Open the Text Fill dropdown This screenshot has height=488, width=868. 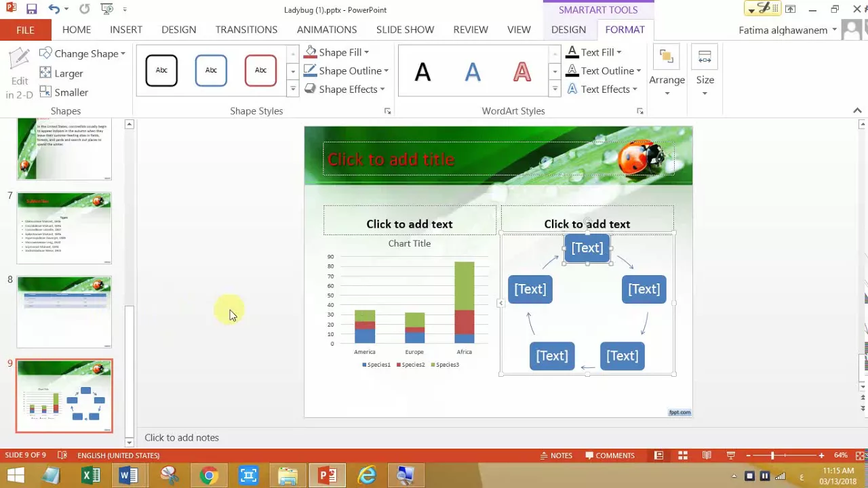click(593, 52)
